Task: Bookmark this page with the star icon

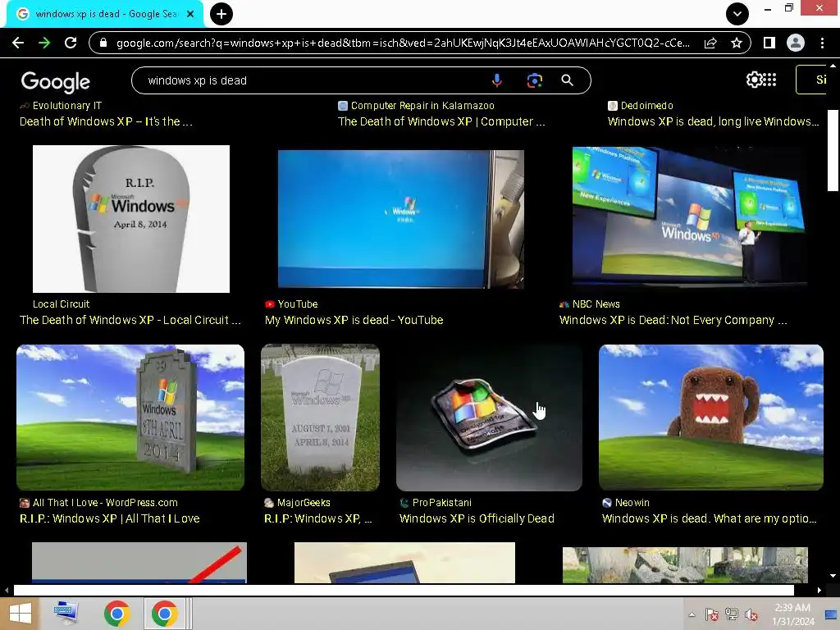Action: pyautogui.click(x=737, y=43)
